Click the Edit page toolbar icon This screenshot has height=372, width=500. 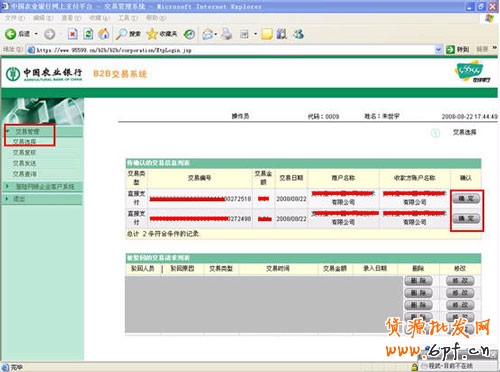[244, 34]
